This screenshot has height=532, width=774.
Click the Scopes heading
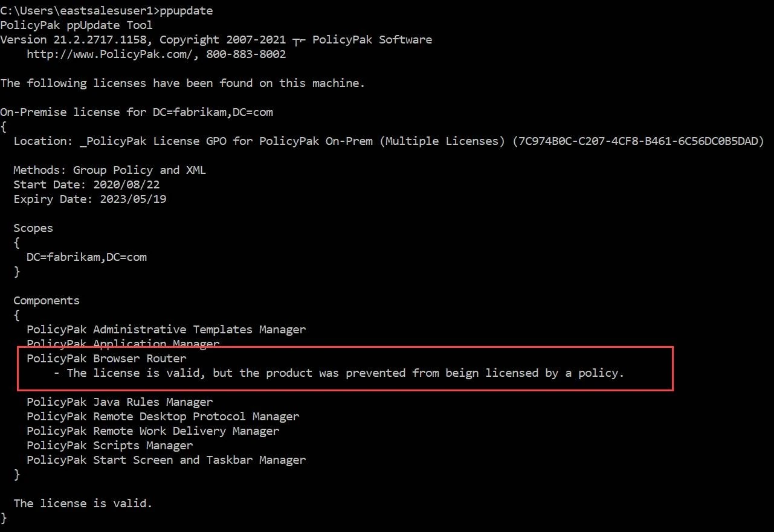coord(33,228)
